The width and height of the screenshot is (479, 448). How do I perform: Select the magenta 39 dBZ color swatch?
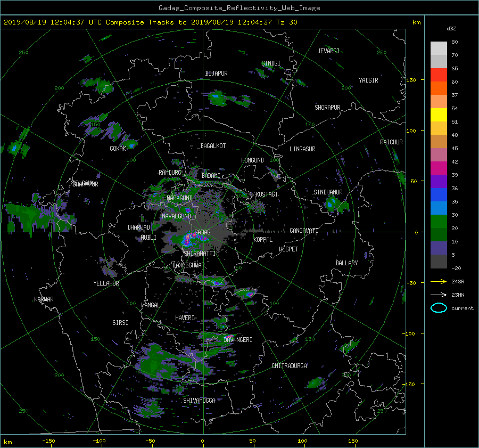click(x=439, y=168)
